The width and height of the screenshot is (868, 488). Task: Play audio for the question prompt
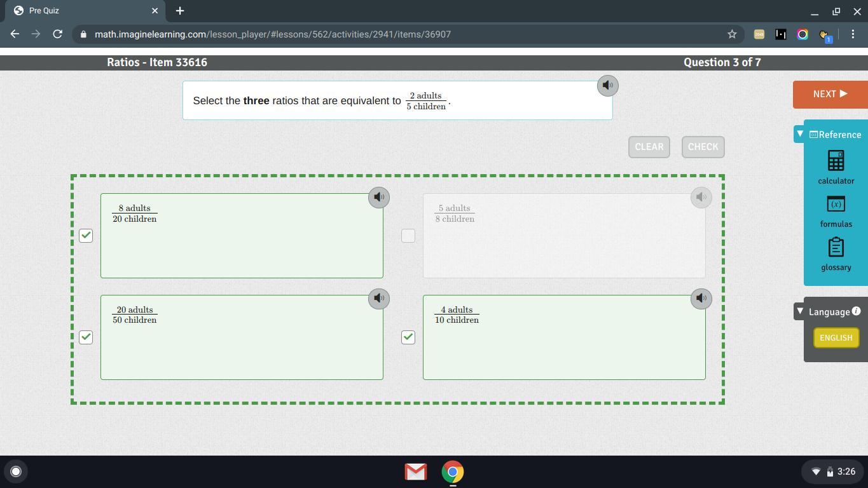608,85
